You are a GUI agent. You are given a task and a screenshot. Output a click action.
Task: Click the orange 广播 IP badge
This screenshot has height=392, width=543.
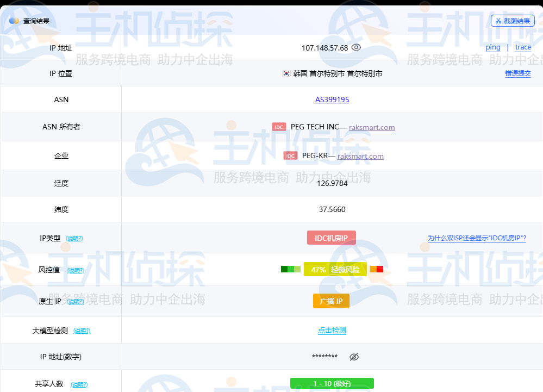click(331, 301)
